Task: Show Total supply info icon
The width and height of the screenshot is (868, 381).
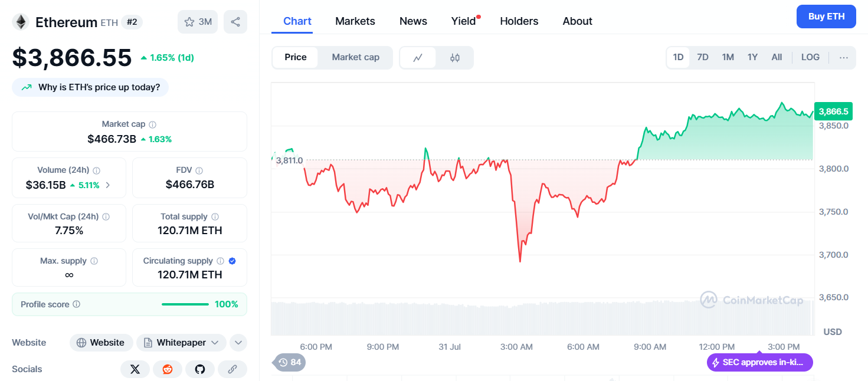Action: point(215,216)
